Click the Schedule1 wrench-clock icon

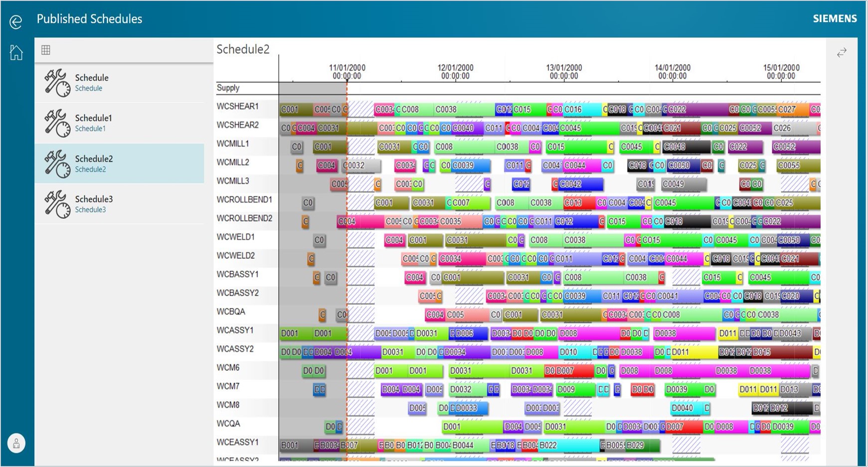tap(57, 123)
